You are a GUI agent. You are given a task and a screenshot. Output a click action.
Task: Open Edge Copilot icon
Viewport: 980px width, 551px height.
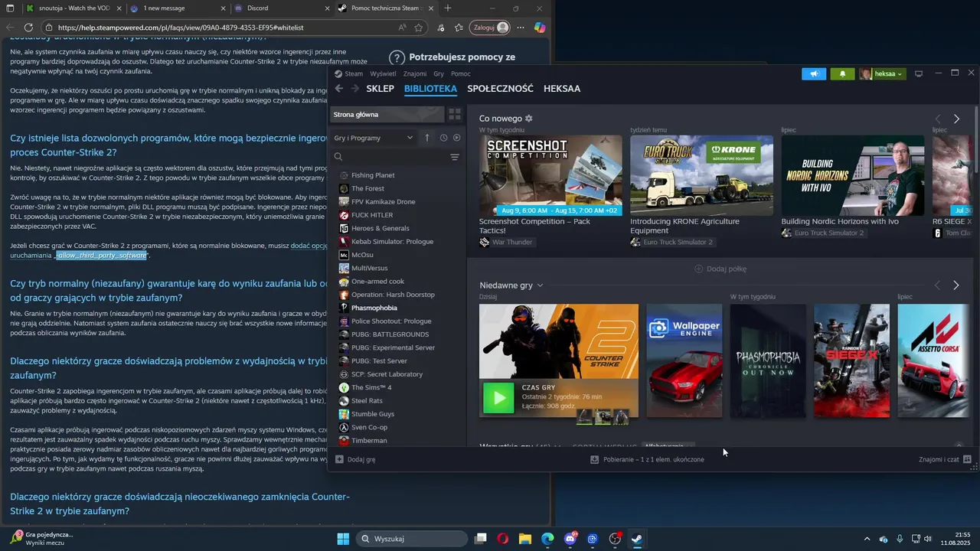click(x=540, y=28)
